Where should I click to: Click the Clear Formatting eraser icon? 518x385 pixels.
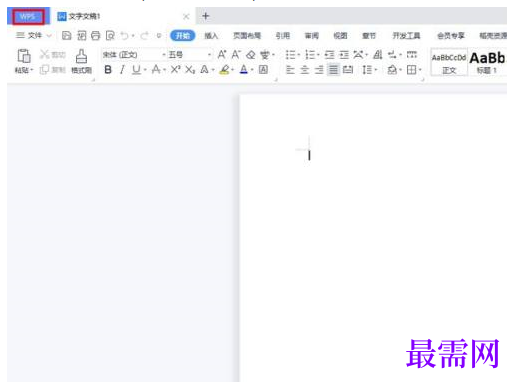[x=250, y=54]
